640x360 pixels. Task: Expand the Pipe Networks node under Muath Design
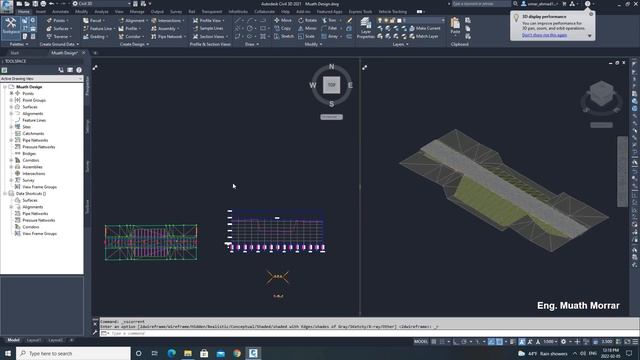coord(11,140)
